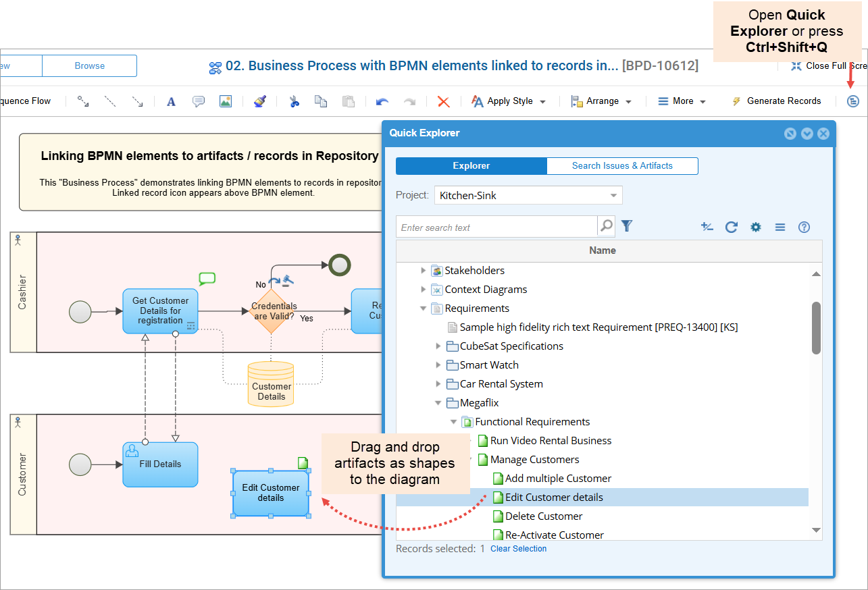Collapse Functional Requirements node

coord(454,422)
